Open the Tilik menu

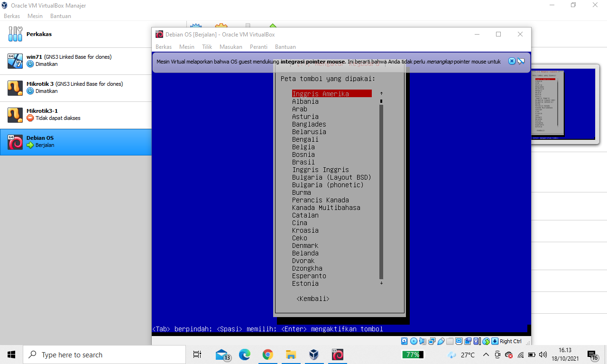[x=207, y=47]
